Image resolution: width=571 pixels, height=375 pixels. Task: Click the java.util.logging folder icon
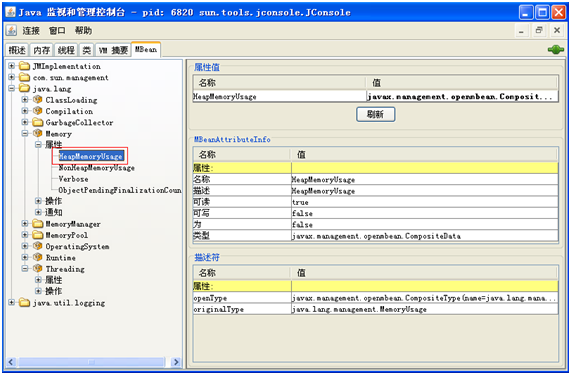point(24,303)
